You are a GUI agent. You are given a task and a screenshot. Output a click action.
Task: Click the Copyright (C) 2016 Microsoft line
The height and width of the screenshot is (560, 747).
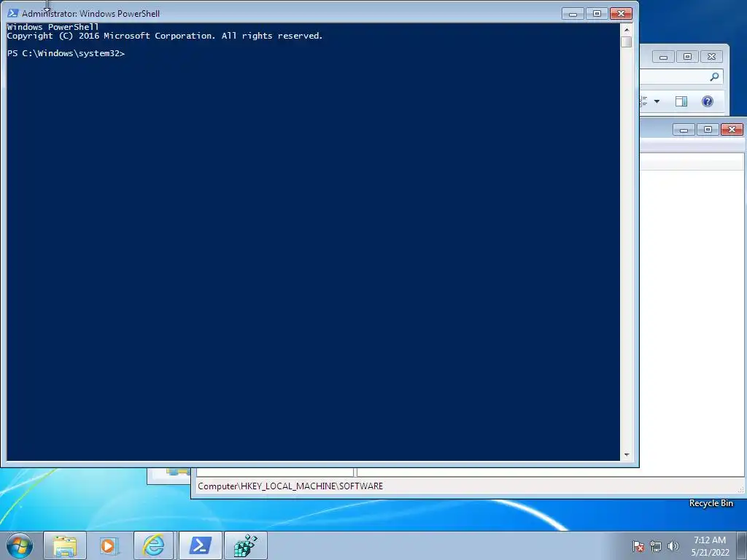click(165, 36)
